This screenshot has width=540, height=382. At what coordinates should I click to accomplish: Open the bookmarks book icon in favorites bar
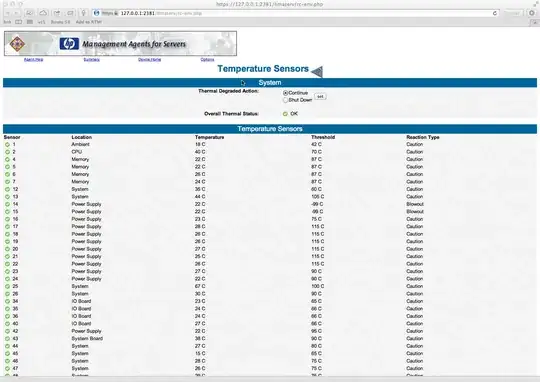coord(19,22)
